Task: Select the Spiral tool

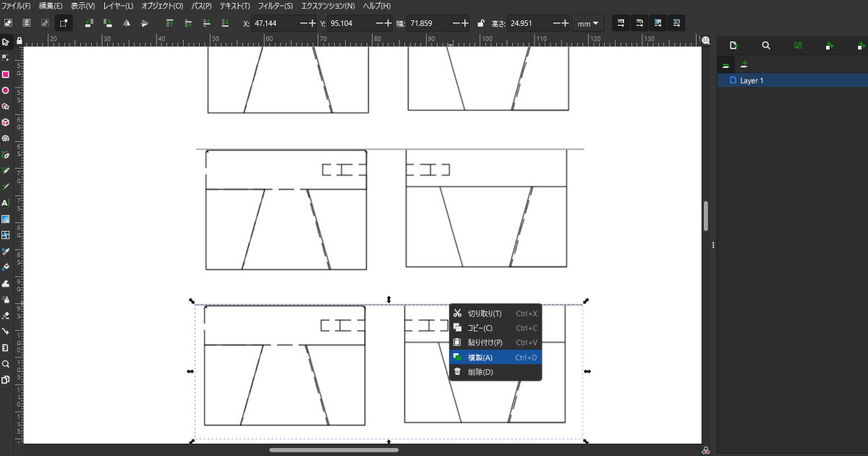Action: click(5, 138)
